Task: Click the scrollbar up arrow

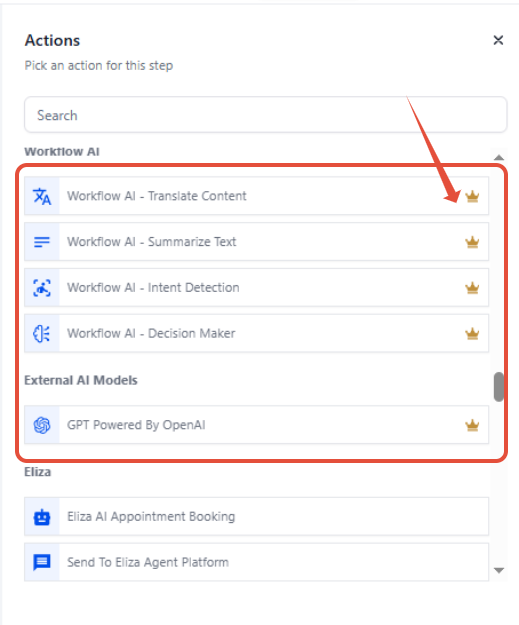Action: (x=499, y=157)
